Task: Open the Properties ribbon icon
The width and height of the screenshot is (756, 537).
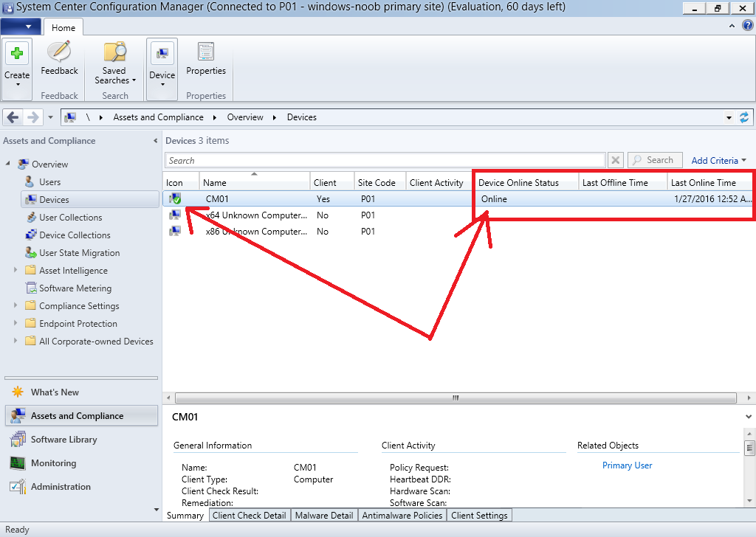Action: click(x=206, y=52)
